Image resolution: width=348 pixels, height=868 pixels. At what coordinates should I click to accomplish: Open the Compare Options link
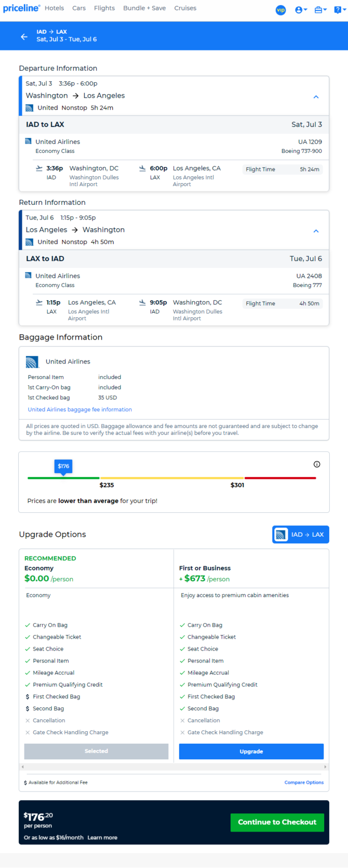click(304, 783)
